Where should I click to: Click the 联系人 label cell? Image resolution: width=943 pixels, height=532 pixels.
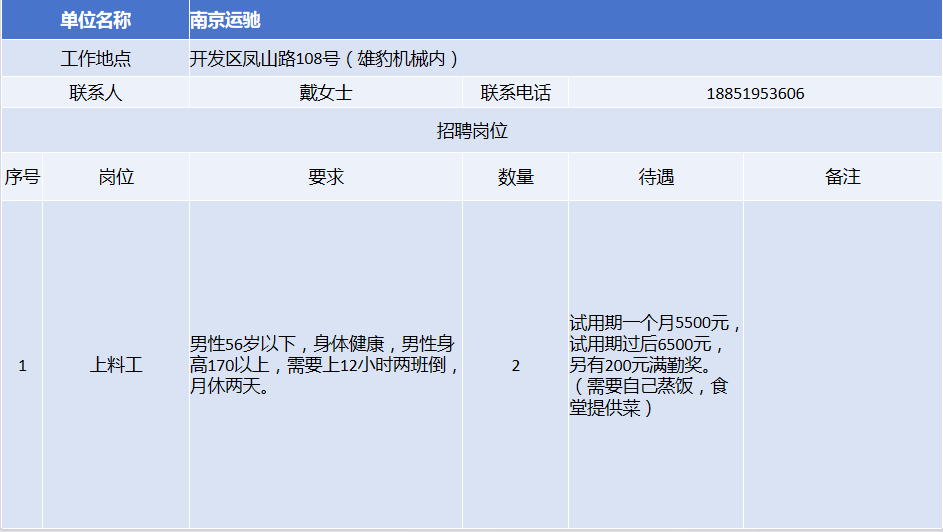(x=95, y=93)
